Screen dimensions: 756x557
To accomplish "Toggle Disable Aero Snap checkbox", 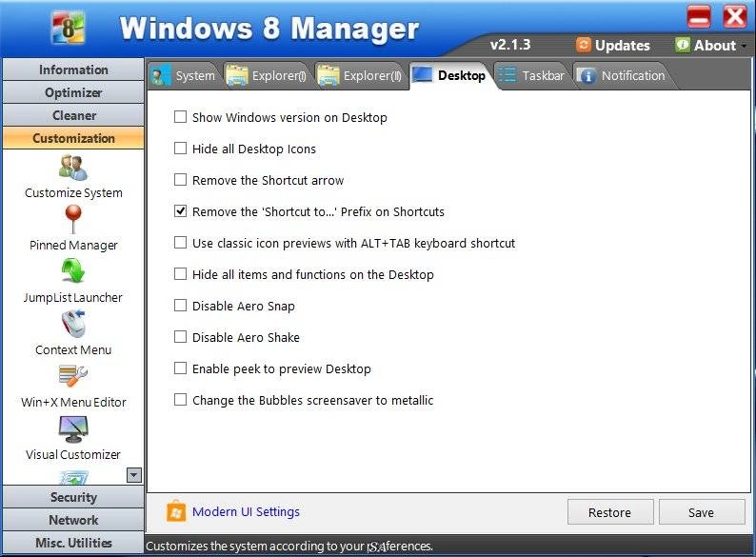I will click(x=180, y=306).
